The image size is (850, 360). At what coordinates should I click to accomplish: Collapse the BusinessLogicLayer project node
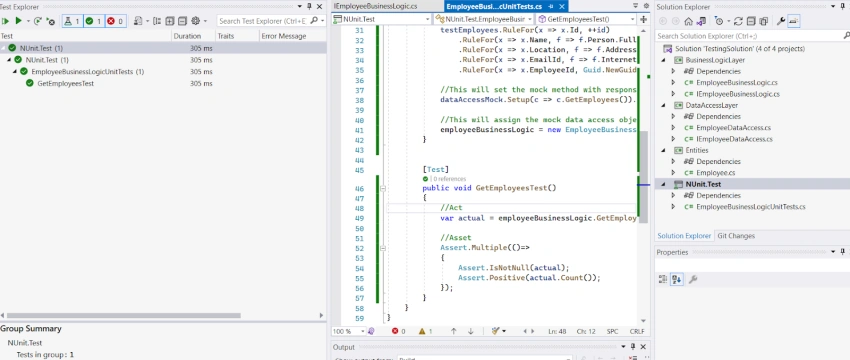pyautogui.click(x=664, y=60)
